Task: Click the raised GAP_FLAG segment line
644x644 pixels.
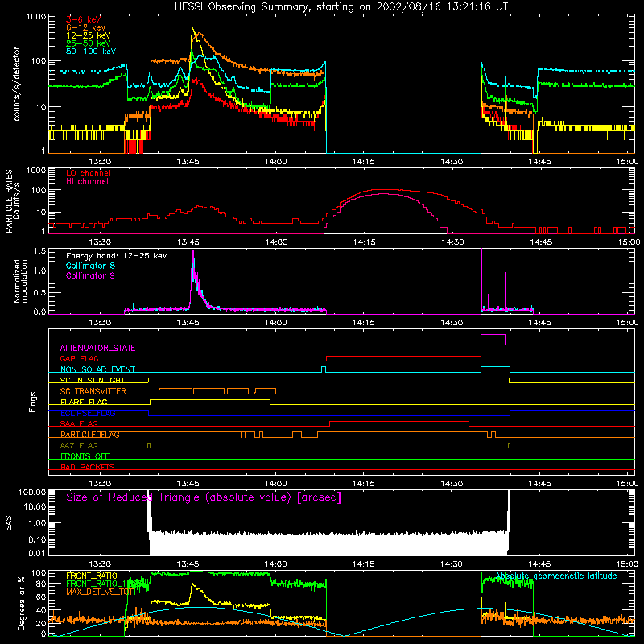Action: (403, 357)
